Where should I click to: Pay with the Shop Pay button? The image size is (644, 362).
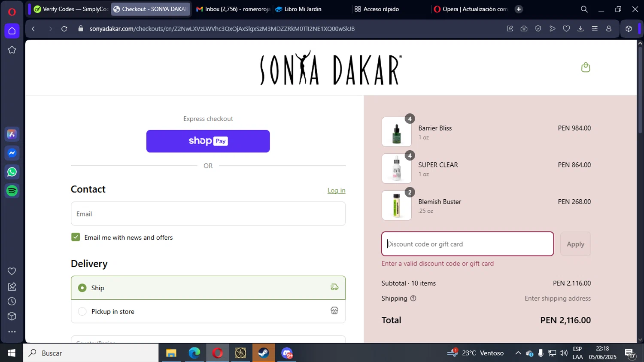point(208,141)
